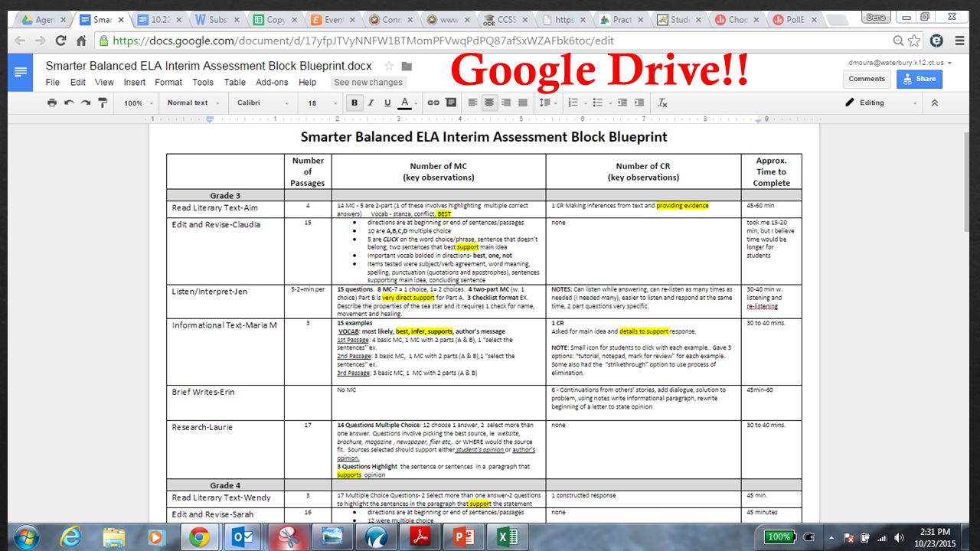
Task: Open the Format menu
Action: coord(168,82)
